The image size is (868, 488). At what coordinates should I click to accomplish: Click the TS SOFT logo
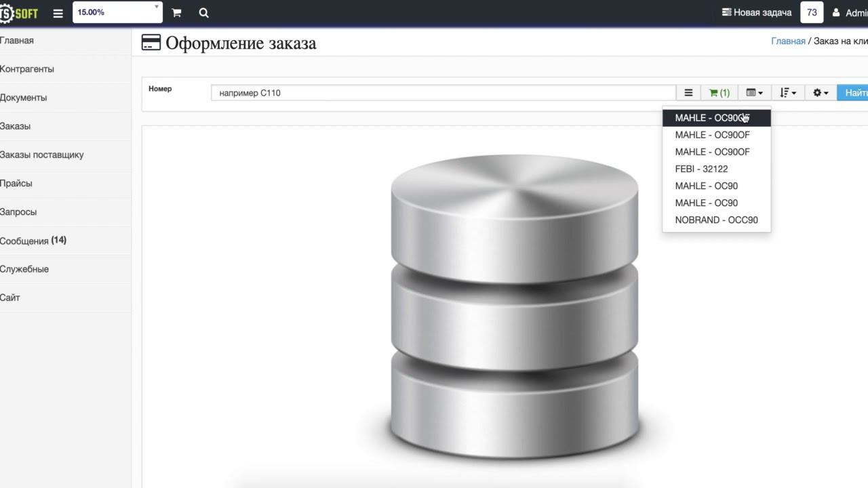[x=19, y=12]
